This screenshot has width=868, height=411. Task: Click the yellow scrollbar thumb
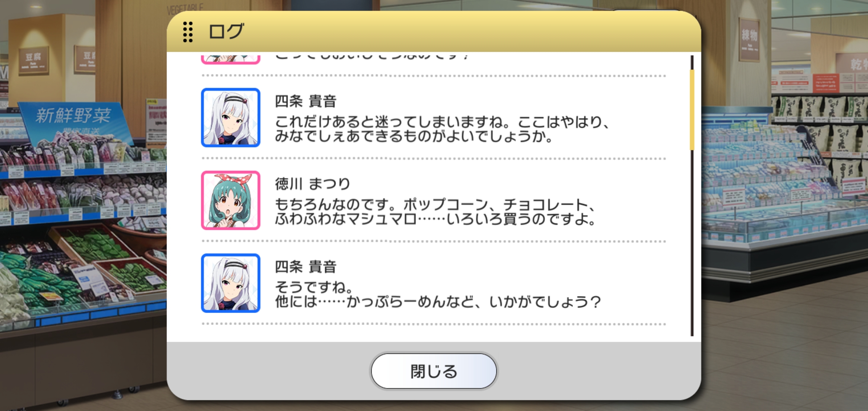tap(692, 110)
